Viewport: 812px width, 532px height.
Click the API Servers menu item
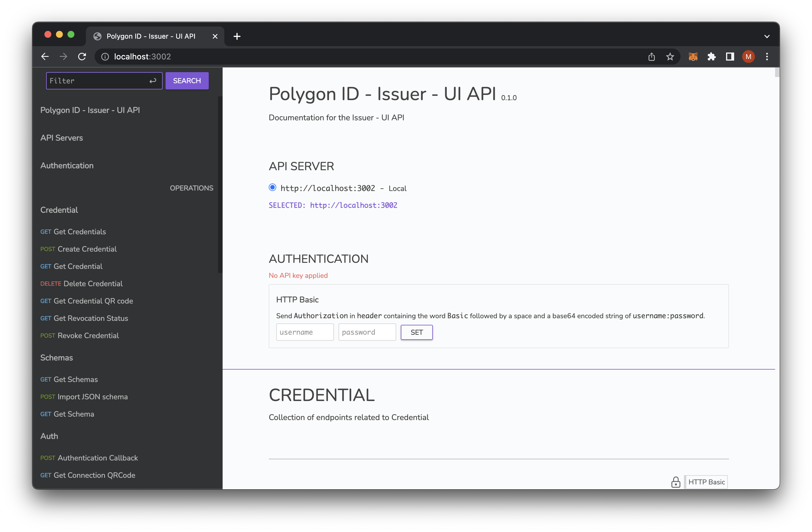(x=61, y=138)
